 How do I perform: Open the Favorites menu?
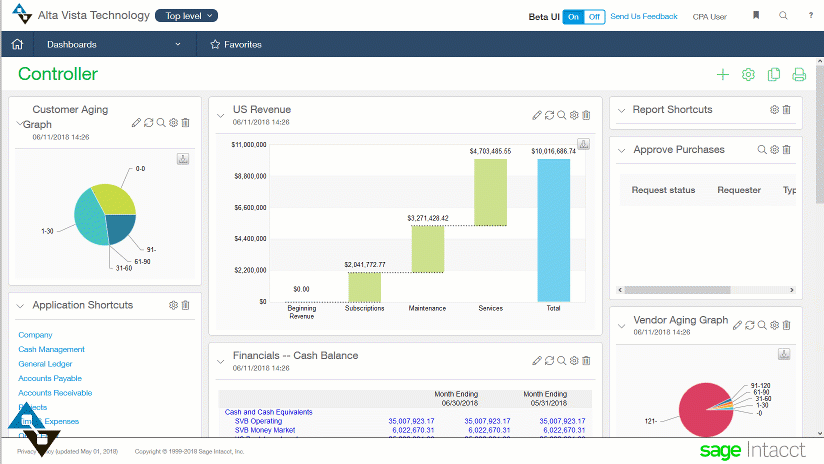click(x=236, y=44)
